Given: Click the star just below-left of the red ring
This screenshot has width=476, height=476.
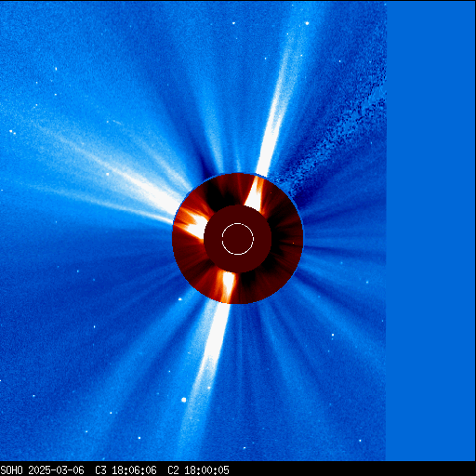Looking at the screenshot, I should [180, 299].
